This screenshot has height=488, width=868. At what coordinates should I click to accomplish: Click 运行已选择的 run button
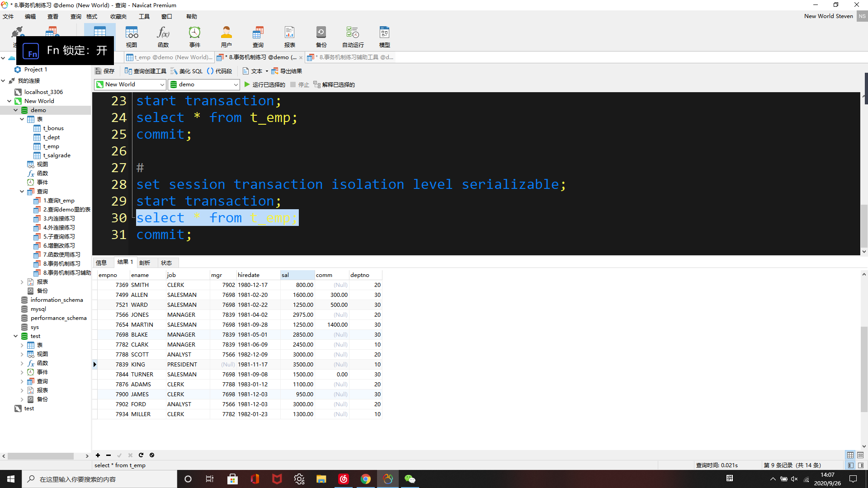click(265, 84)
